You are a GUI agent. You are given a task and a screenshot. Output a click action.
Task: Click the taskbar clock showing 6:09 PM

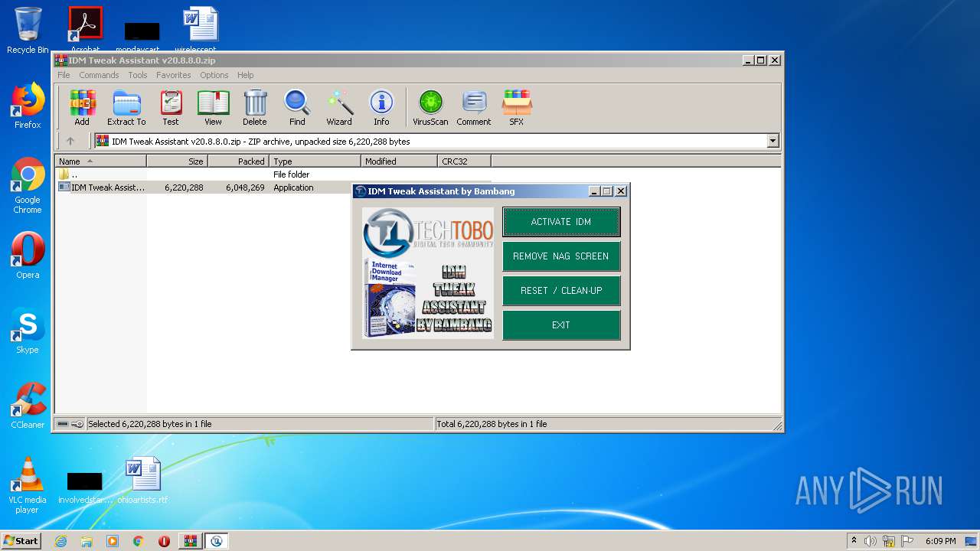(940, 541)
